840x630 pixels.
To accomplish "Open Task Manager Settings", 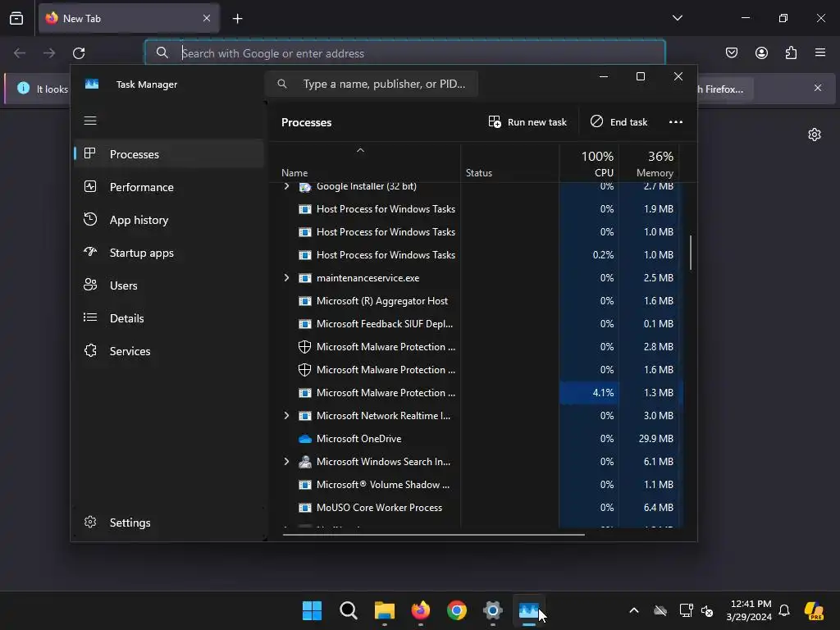I will pos(169,523).
